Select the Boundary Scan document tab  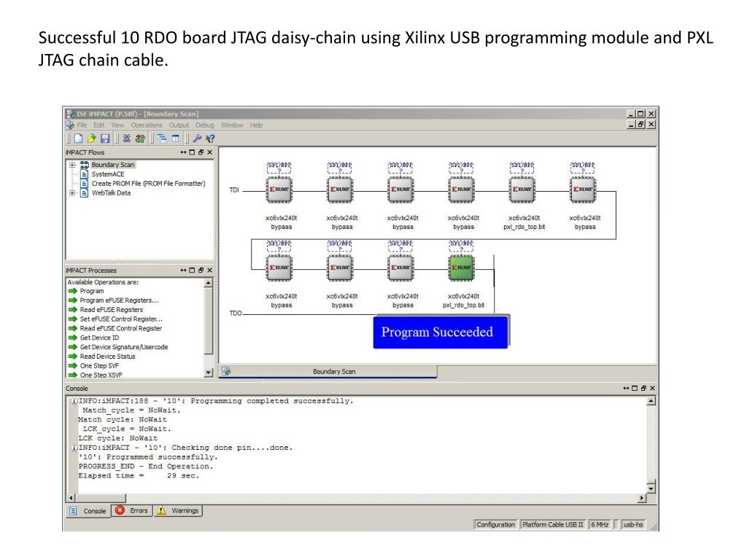328,371
